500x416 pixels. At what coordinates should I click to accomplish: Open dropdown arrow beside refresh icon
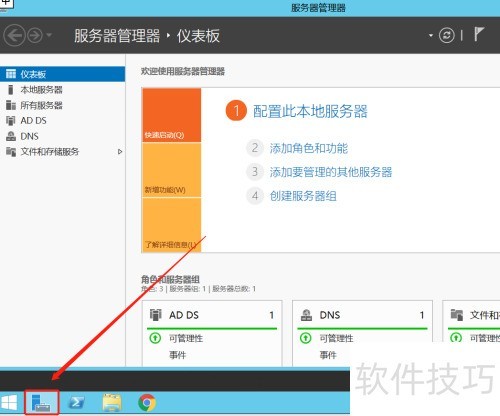[431, 35]
